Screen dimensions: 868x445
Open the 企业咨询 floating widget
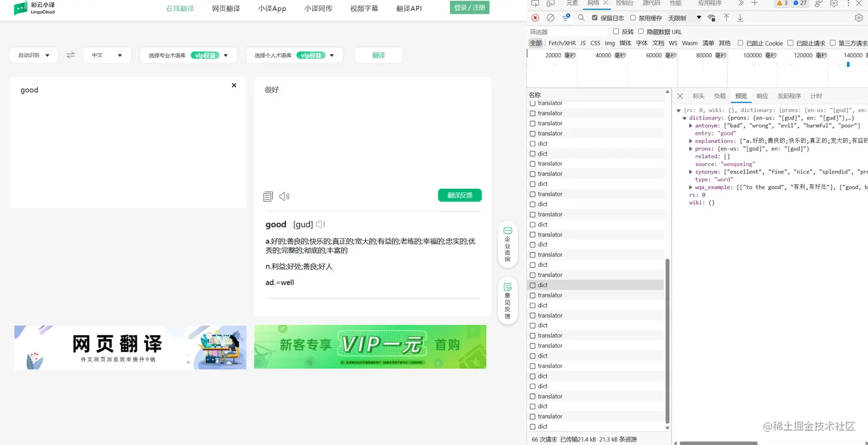(507, 245)
